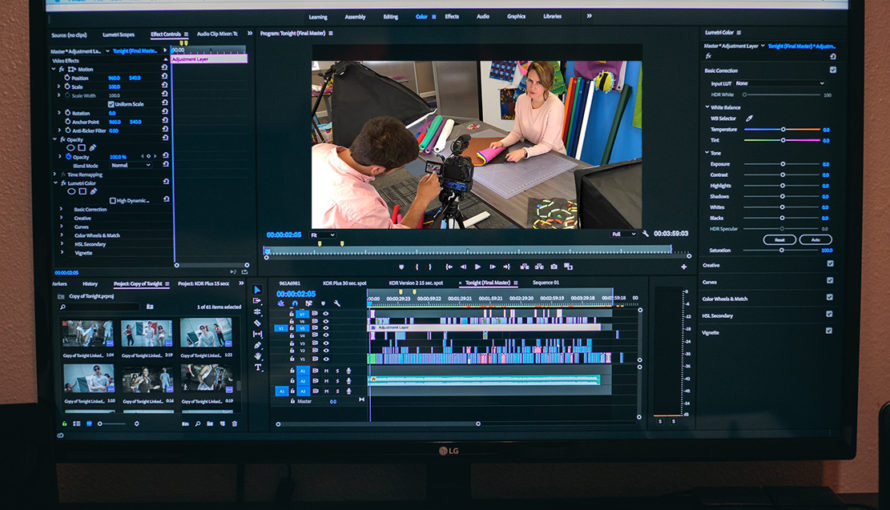
Task: Switch to the Audio workspace
Action: tap(483, 16)
